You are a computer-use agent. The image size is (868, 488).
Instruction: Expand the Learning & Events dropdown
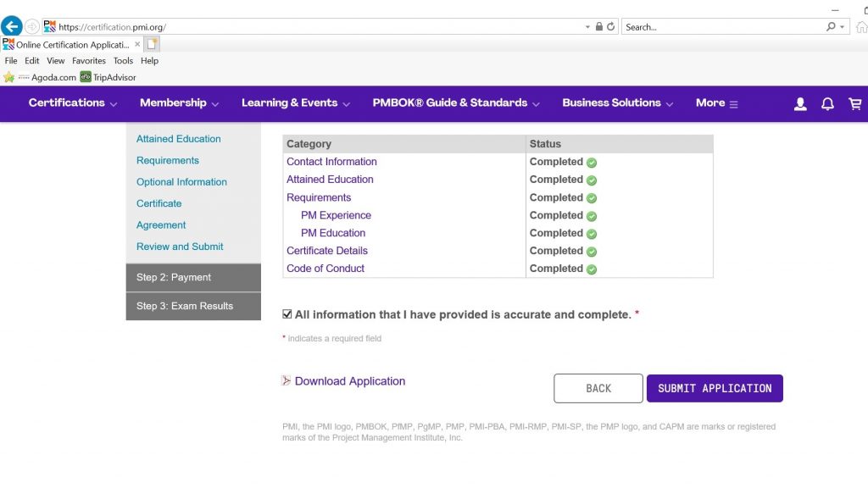pos(290,103)
